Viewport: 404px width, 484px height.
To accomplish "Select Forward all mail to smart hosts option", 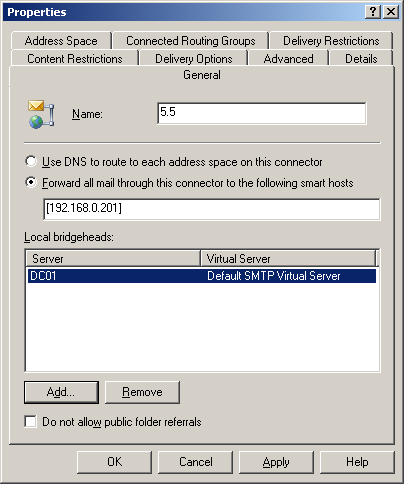I will (31, 182).
